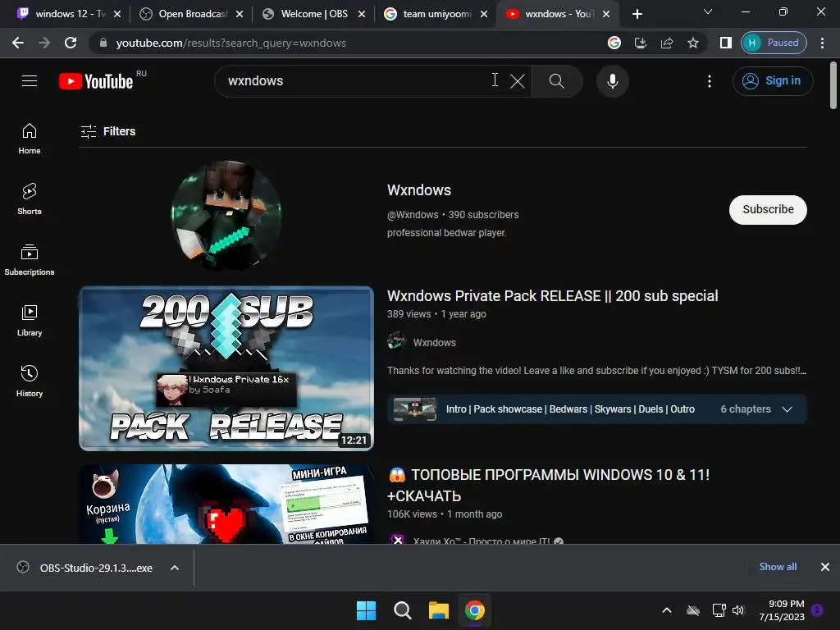Open File Explorer from the taskbar
Viewport: 840px width, 630px height.
[x=439, y=610]
